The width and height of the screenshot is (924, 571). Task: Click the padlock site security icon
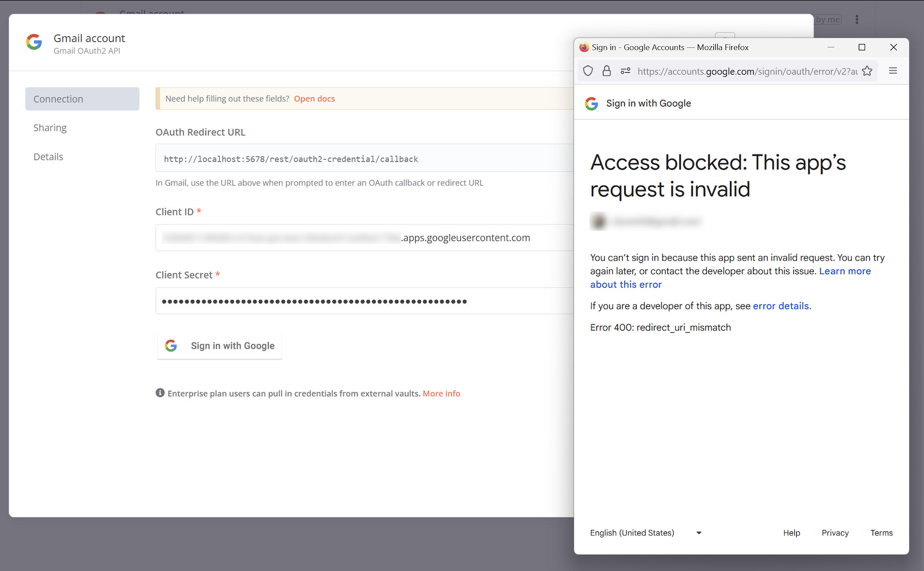606,71
